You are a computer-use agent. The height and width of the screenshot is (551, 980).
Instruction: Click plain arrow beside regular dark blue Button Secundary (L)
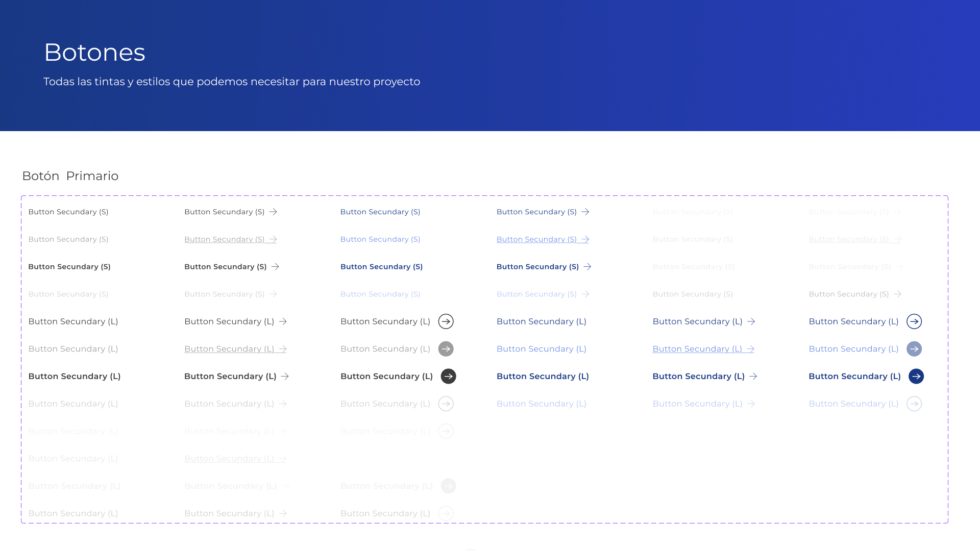click(x=751, y=321)
